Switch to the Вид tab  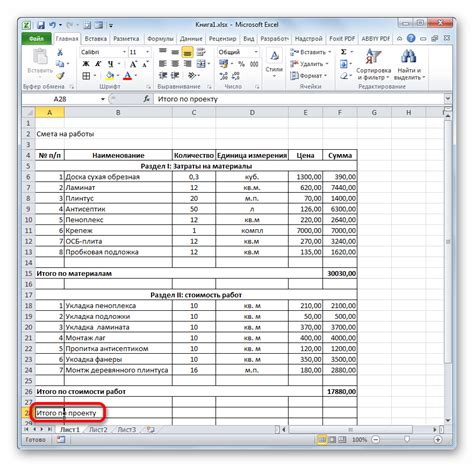point(249,39)
